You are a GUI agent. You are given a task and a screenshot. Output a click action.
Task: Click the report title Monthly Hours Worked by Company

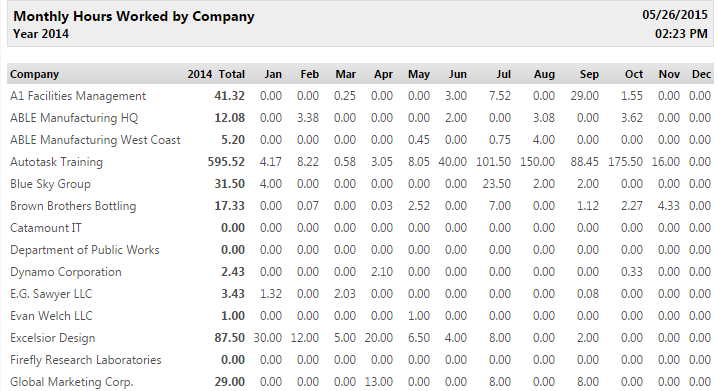134,16
